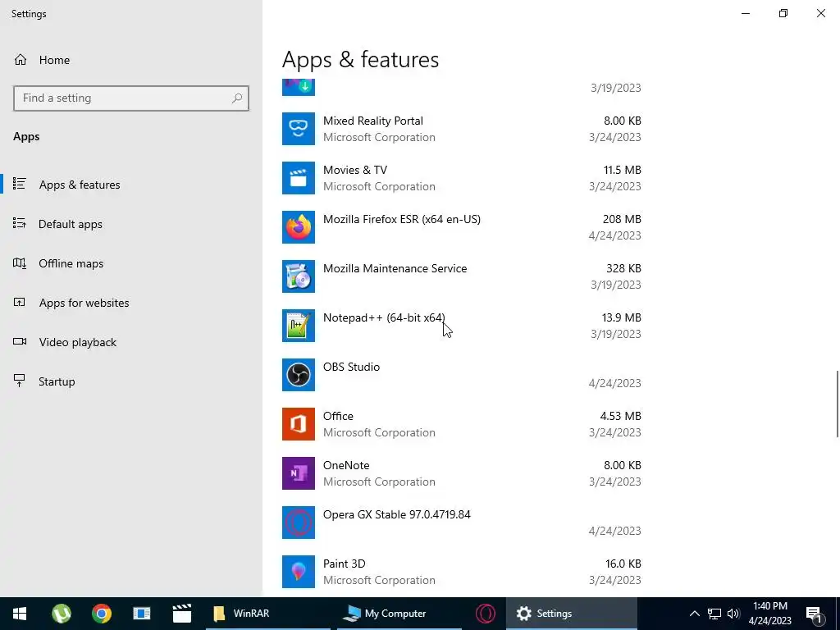Click the Paint 3D app icon
The image size is (840, 630).
pyautogui.click(x=299, y=572)
